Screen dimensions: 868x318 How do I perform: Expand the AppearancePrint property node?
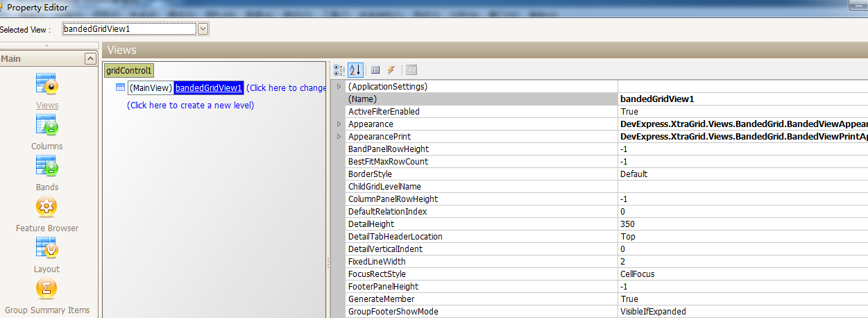tap(339, 137)
